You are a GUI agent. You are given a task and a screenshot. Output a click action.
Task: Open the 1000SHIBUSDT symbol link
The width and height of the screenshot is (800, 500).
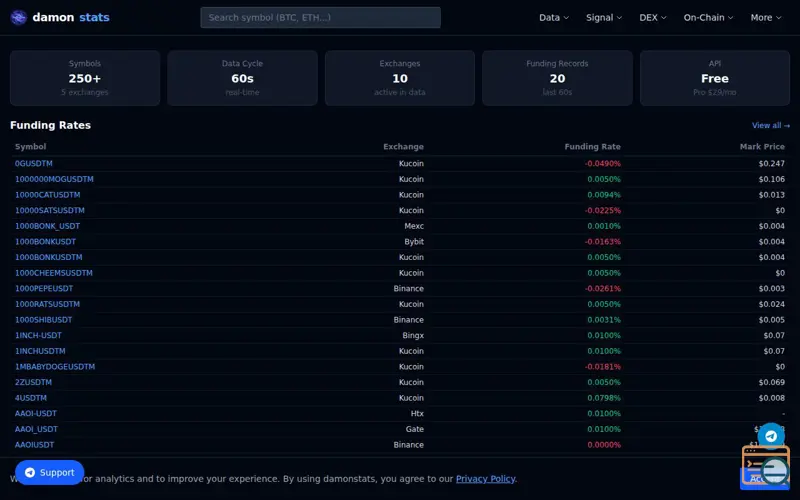43,320
